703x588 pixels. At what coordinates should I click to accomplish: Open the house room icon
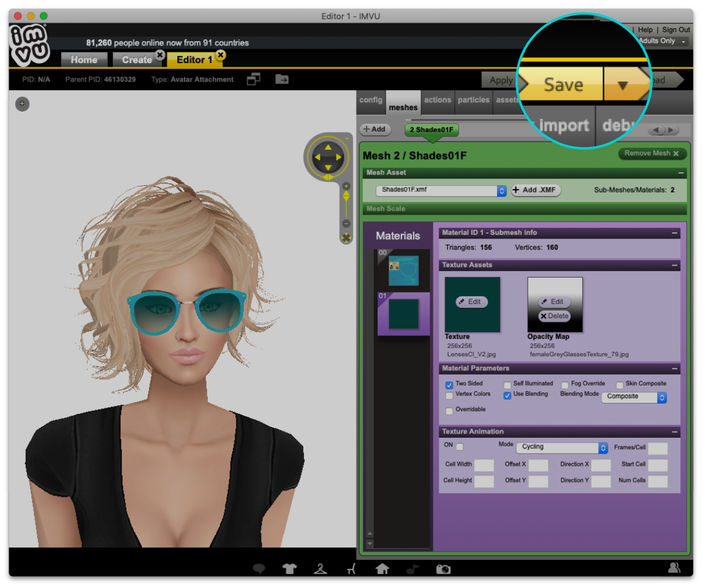pos(382,568)
